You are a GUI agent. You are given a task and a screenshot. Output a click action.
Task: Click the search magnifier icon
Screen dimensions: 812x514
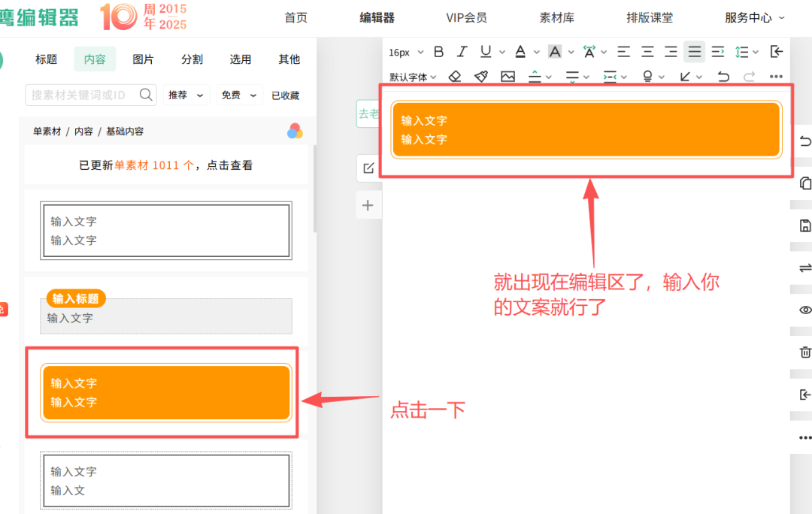[146, 95]
